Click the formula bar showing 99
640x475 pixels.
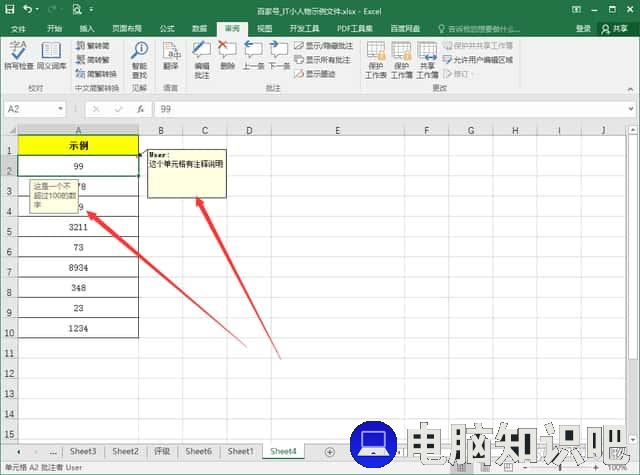click(x=390, y=109)
